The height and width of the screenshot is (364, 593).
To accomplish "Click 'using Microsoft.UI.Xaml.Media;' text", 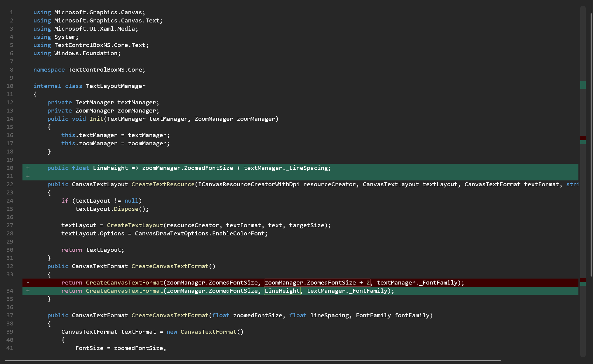I will pyautogui.click(x=86, y=29).
